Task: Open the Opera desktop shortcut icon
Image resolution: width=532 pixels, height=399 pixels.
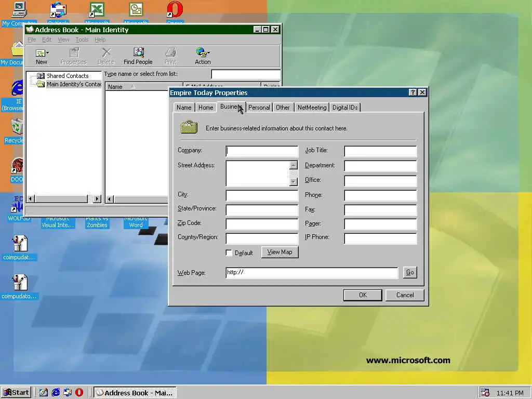Action: [x=175, y=9]
